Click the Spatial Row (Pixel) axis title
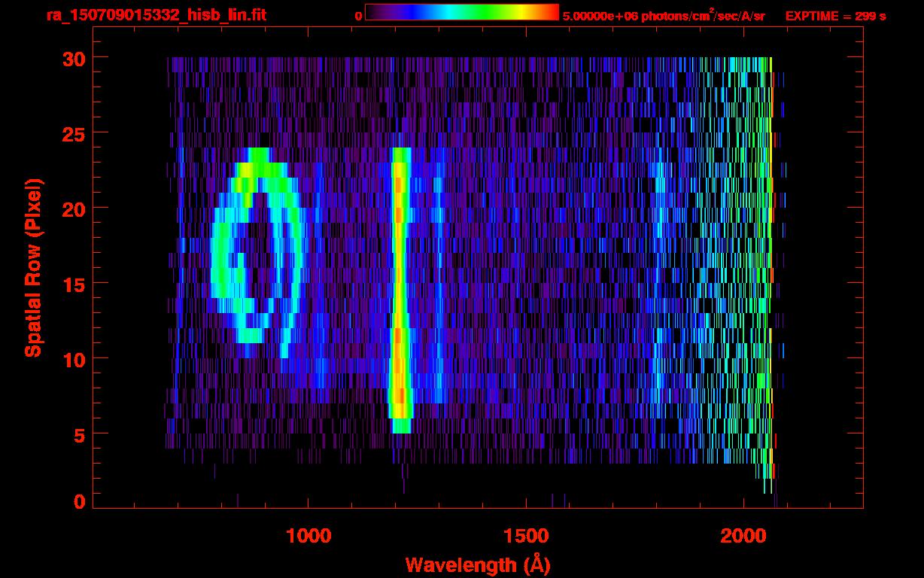Screen dimensions: 924x578 [x=32, y=268]
